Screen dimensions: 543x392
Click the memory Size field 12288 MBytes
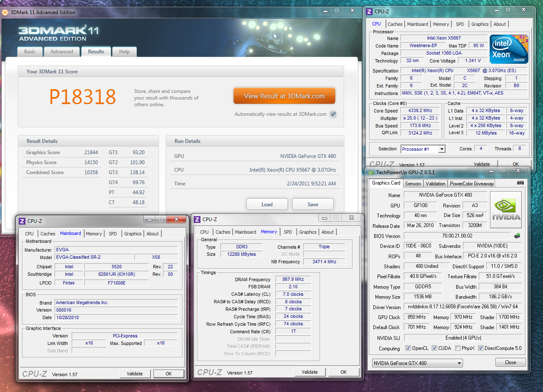(242, 255)
